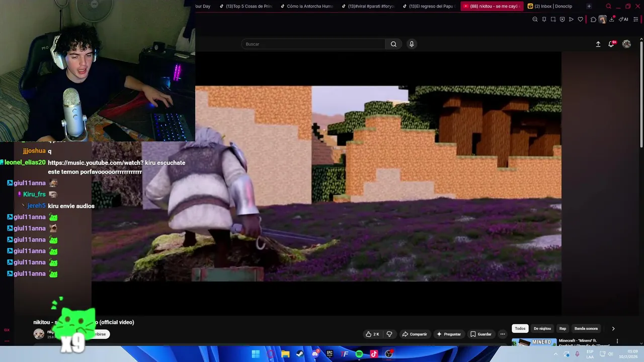
Task: Switch to 'Inbox | Donoclip' tab
Action: click(x=553, y=7)
